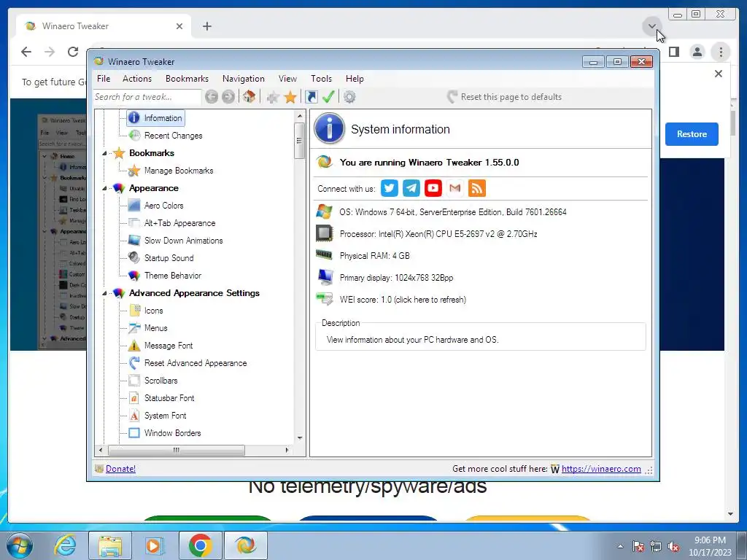This screenshot has height=560, width=747.
Task: Collapse the Advanced Appearance Settings node
Action: tap(104, 293)
